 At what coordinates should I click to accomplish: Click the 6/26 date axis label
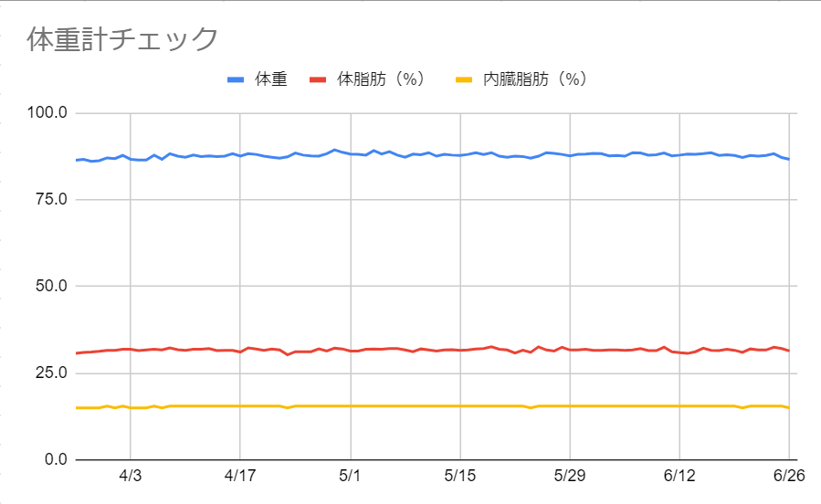point(789,476)
